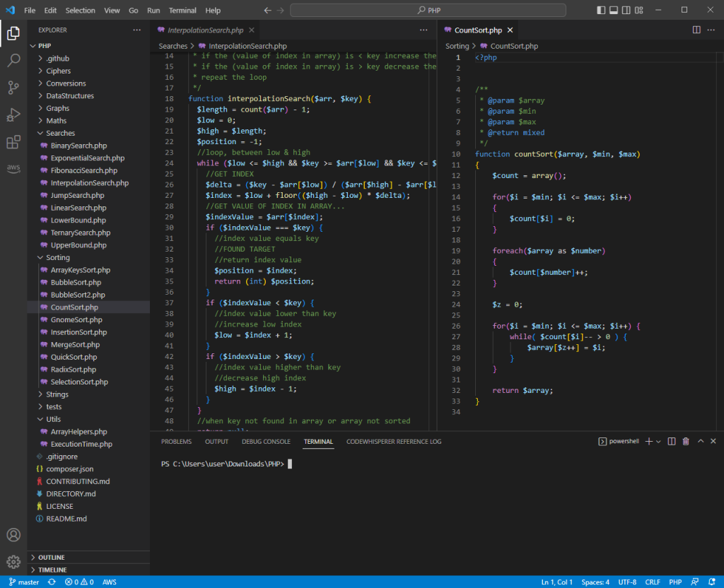Image resolution: width=724 pixels, height=588 pixels.
Task: Open the Manage gear icon
Action: [x=13, y=562]
